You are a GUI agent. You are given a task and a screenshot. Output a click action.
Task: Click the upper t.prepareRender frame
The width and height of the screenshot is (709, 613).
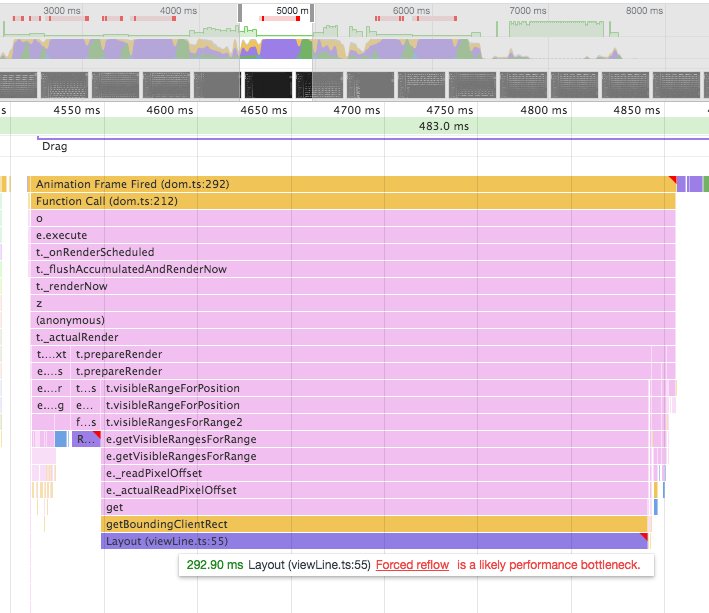pos(361,354)
